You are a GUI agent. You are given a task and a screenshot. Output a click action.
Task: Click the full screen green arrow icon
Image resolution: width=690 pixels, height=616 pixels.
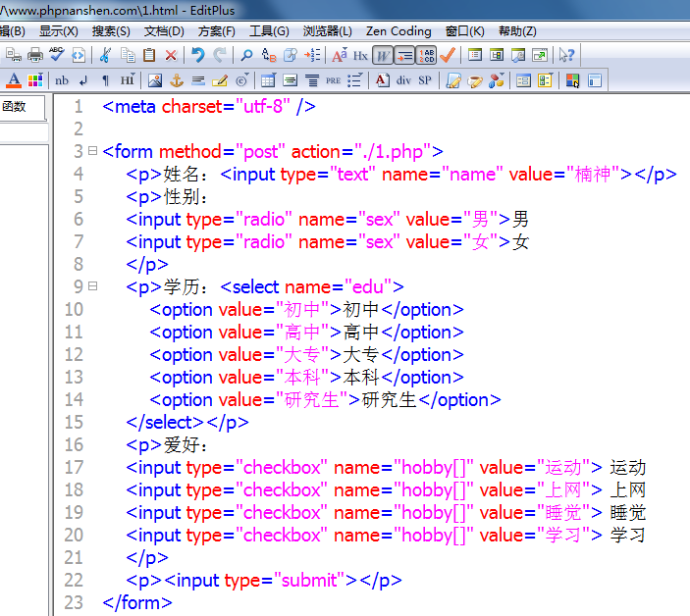540,55
